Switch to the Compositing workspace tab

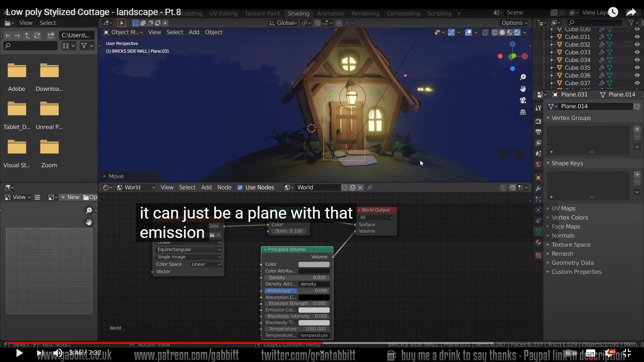click(403, 13)
